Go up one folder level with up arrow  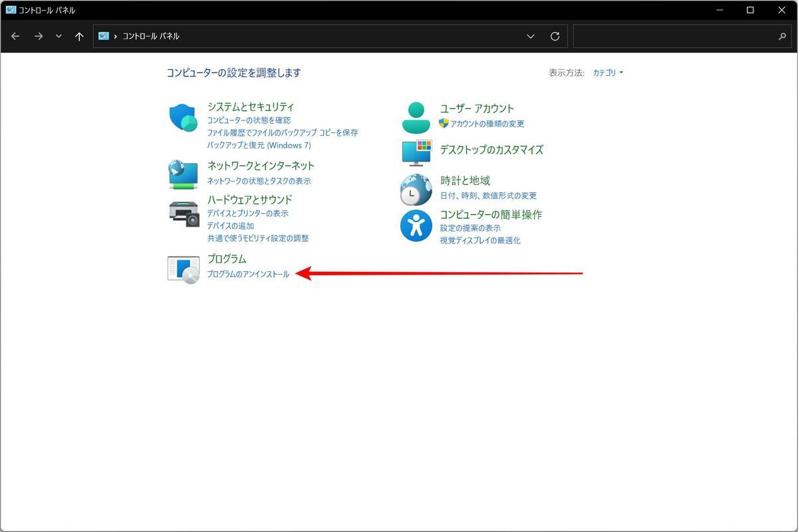pyautogui.click(x=79, y=37)
